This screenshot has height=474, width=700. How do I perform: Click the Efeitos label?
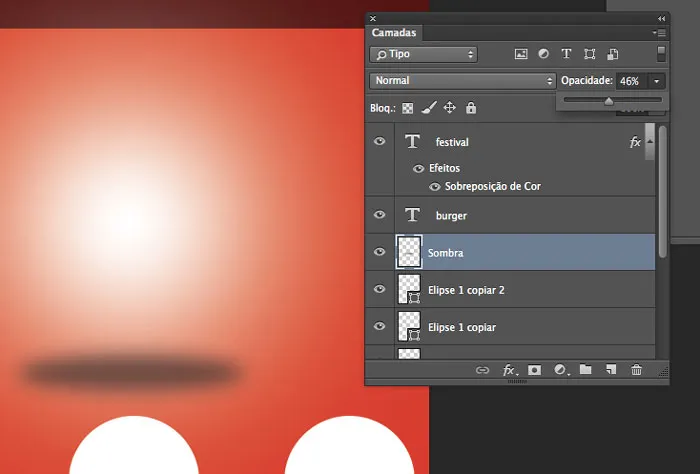pos(444,168)
